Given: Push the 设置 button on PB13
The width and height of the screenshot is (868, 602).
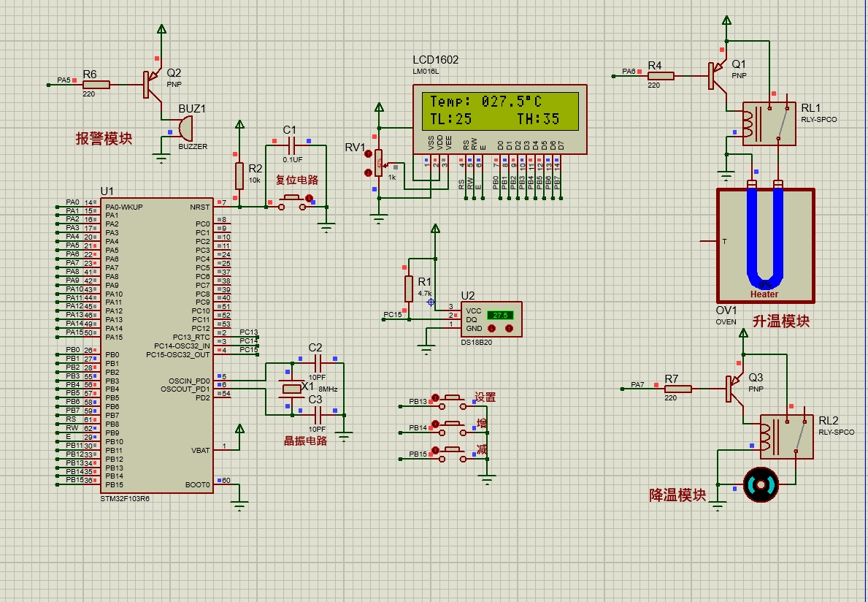Looking at the screenshot, I should click(x=454, y=402).
